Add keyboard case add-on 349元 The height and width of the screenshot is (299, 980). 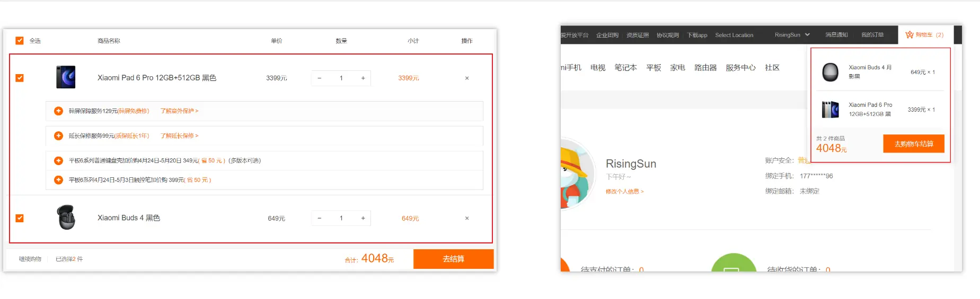point(59,161)
